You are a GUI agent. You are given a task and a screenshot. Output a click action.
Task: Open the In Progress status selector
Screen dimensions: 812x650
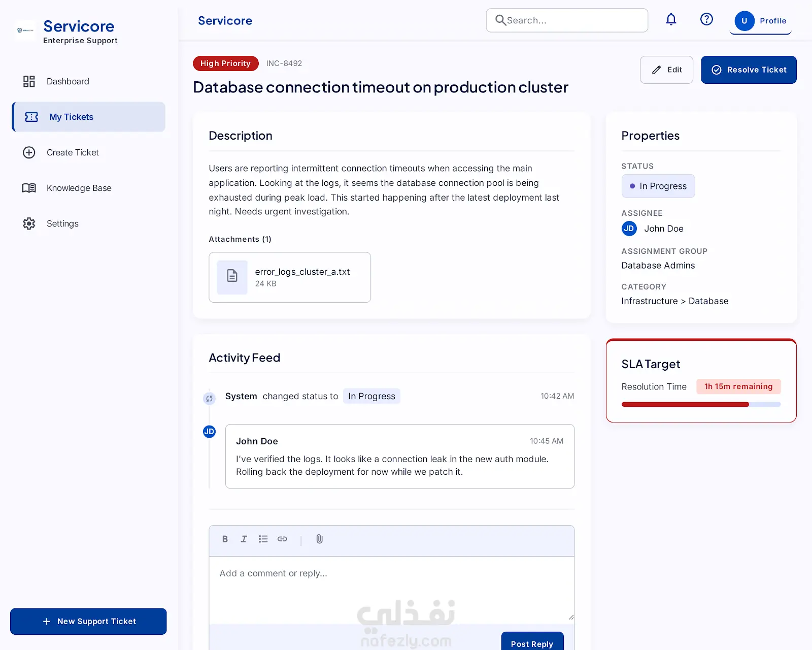(658, 186)
